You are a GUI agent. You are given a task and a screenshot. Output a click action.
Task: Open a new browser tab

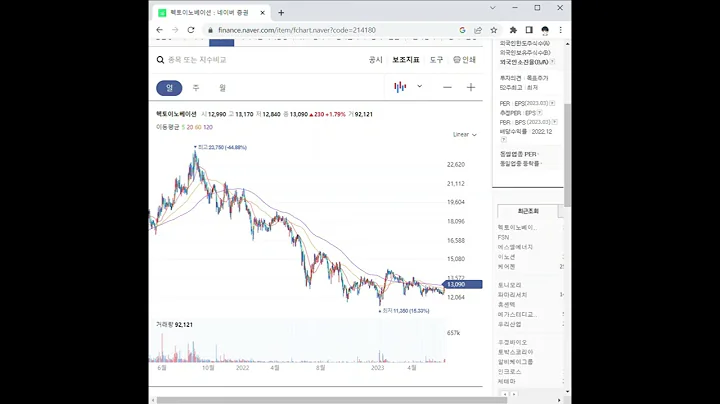[281, 13]
